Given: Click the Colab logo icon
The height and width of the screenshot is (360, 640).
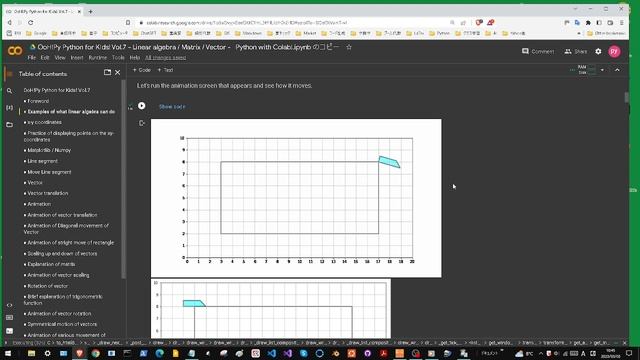Looking at the screenshot, I should point(15,51).
